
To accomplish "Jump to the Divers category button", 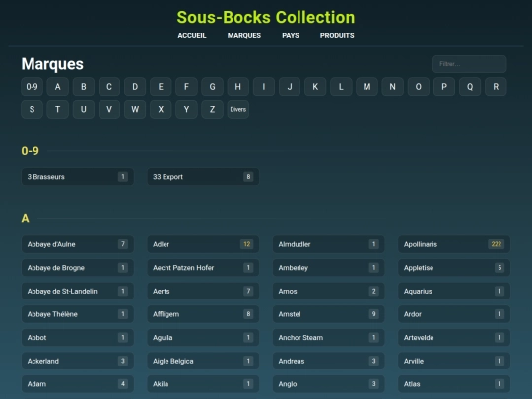I will point(238,109).
